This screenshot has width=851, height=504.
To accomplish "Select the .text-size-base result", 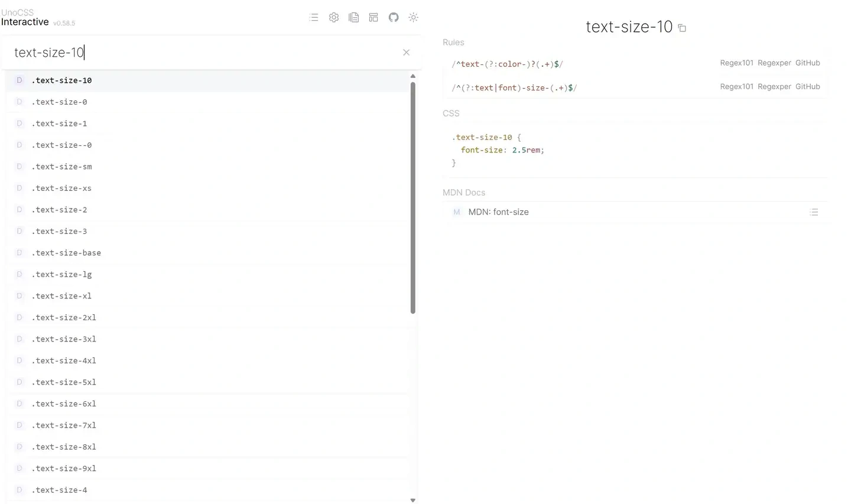I will (66, 253).
